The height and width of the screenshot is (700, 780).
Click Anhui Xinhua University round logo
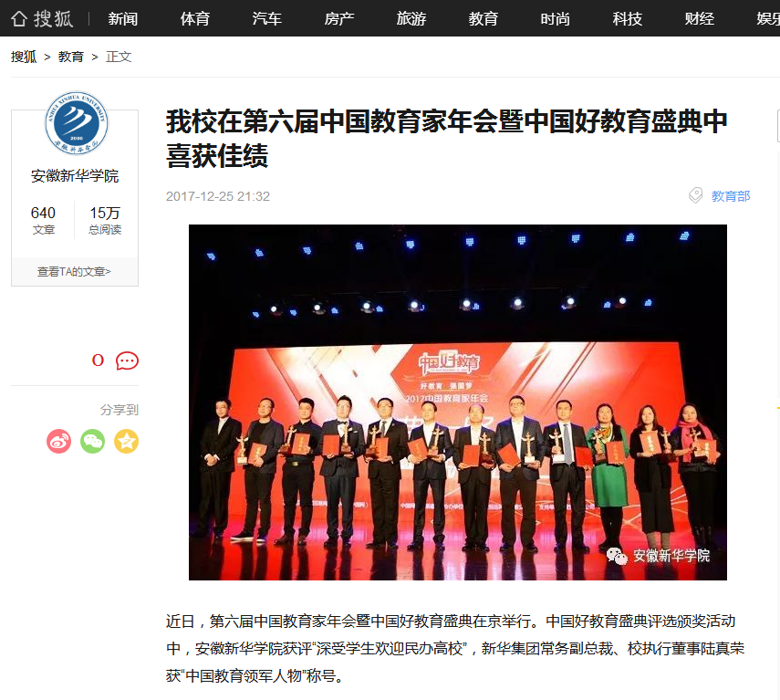tap(76, 123)
